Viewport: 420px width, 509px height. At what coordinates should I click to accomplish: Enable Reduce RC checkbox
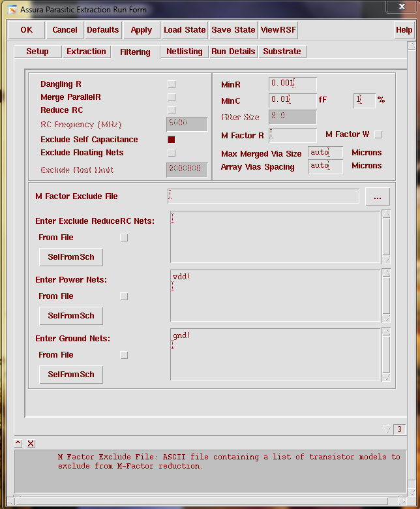click(x=172, y=110)
